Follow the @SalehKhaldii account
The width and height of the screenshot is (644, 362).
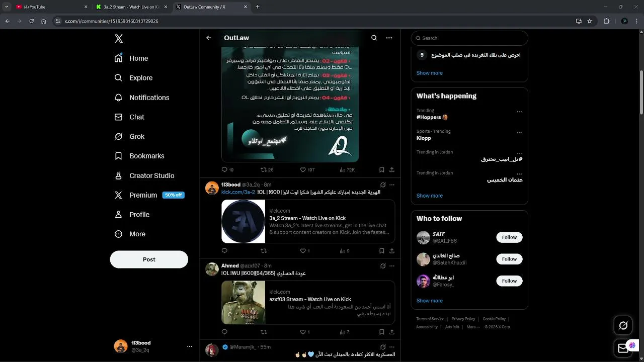[x=509, y=259]
